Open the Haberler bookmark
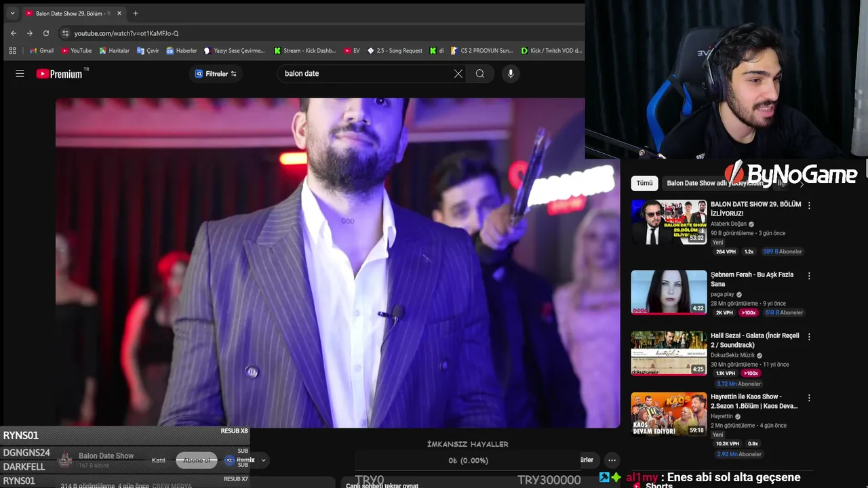868x488 pixels. 181,51
